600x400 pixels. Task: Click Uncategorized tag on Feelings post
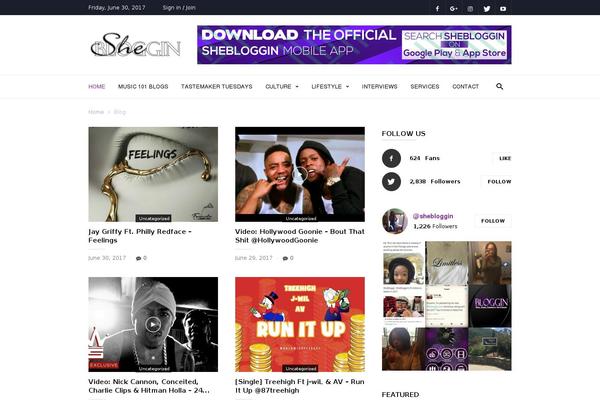154,218
